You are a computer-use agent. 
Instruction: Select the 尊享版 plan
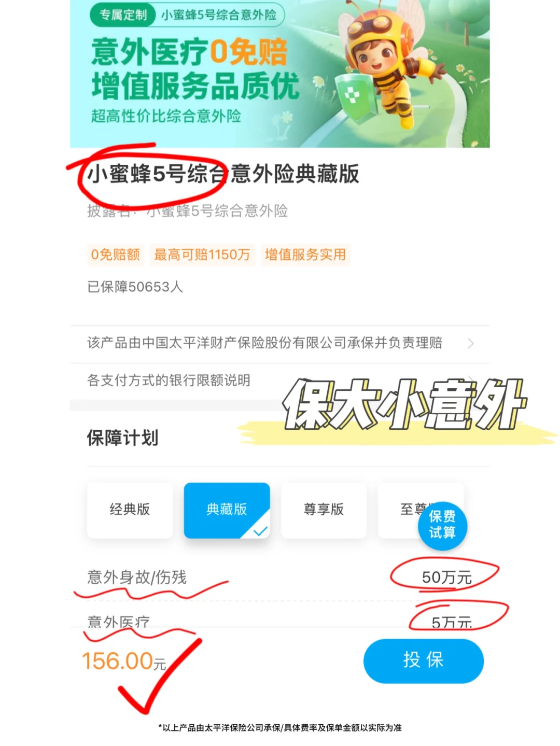click(324, 510)
